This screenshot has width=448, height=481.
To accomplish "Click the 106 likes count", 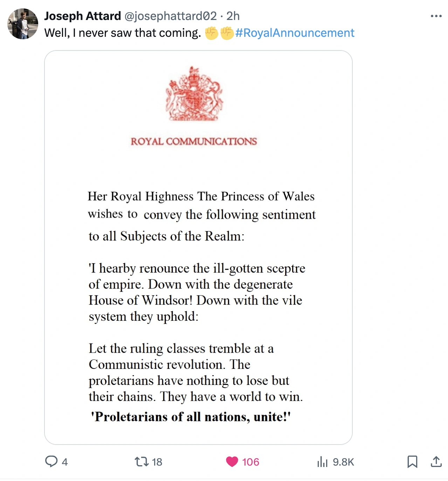I will coord(250,462).
